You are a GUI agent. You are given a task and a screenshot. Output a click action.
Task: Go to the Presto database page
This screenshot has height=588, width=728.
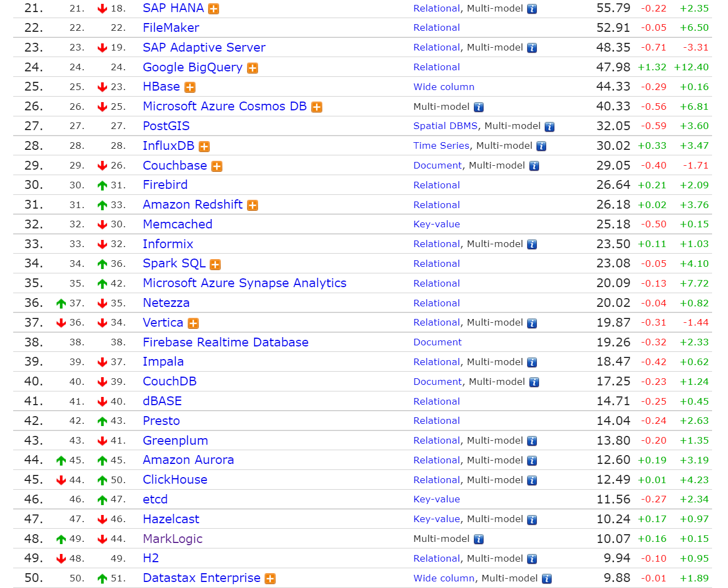coord(161,421)
